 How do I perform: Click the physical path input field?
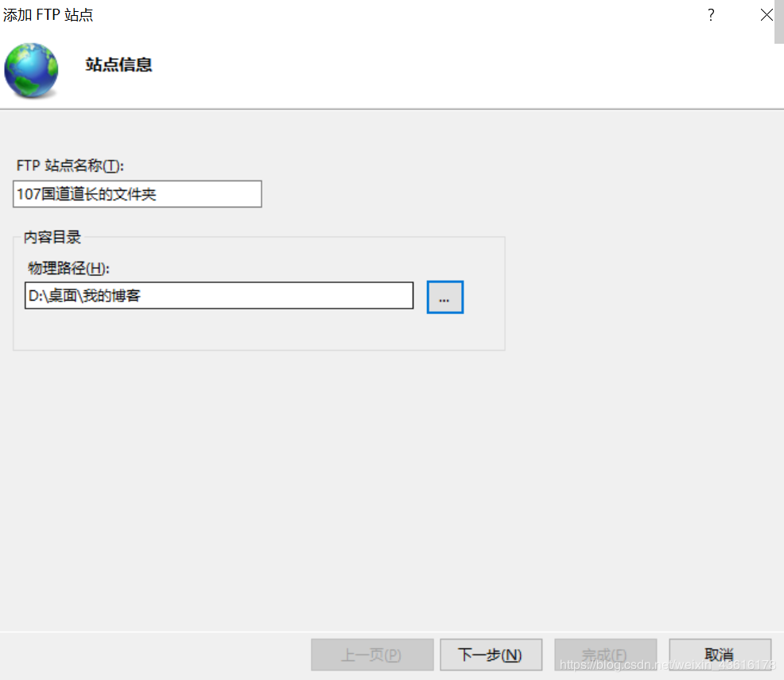coord(219,296)
